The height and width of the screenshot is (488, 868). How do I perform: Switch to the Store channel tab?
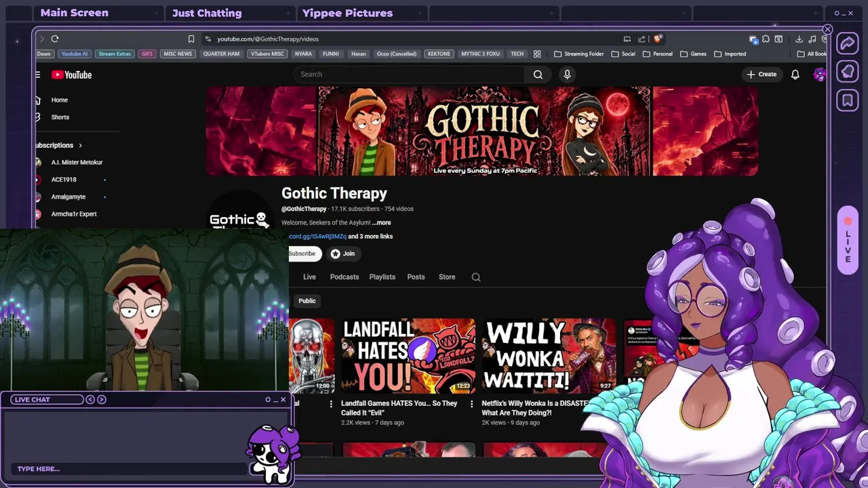pos(447,277)
